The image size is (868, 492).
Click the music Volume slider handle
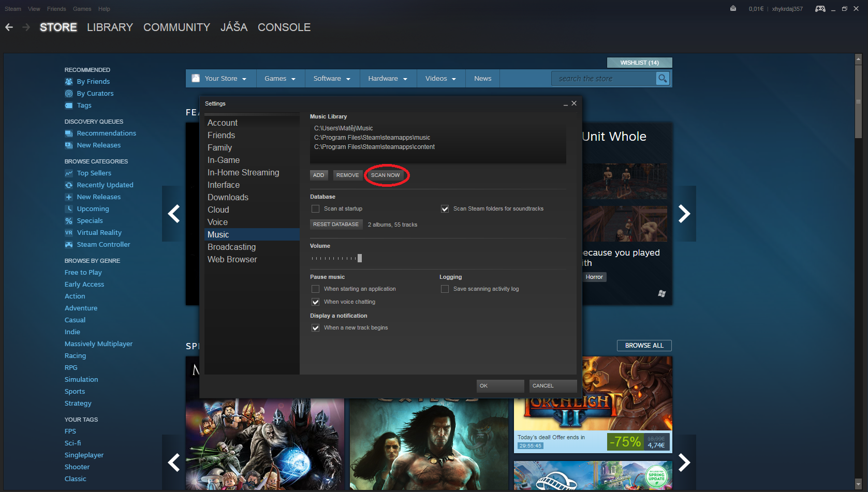[360, 258]
